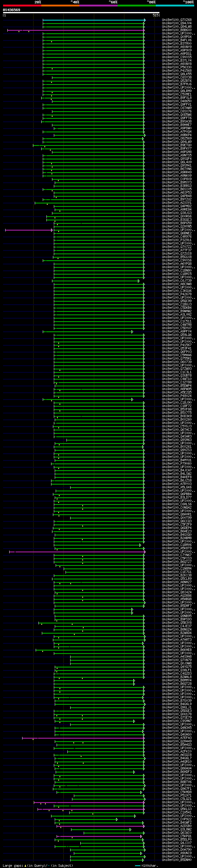The width and height of the screenshot is (197, 868).
Task: Open hit UniRef100_Q7XZ68
Action: 177,20
